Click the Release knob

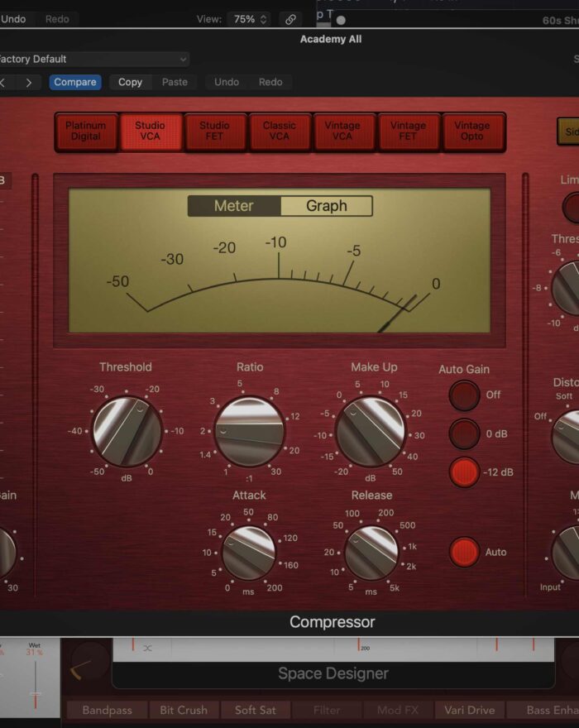[371, 553]
